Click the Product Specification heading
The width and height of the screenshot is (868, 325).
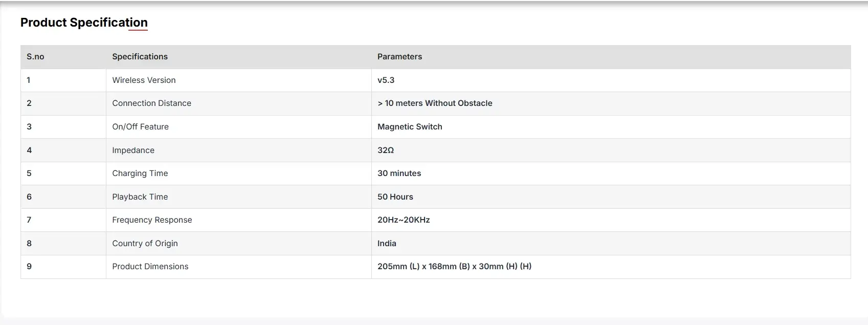pyautogui.click(x=84, y=23)
